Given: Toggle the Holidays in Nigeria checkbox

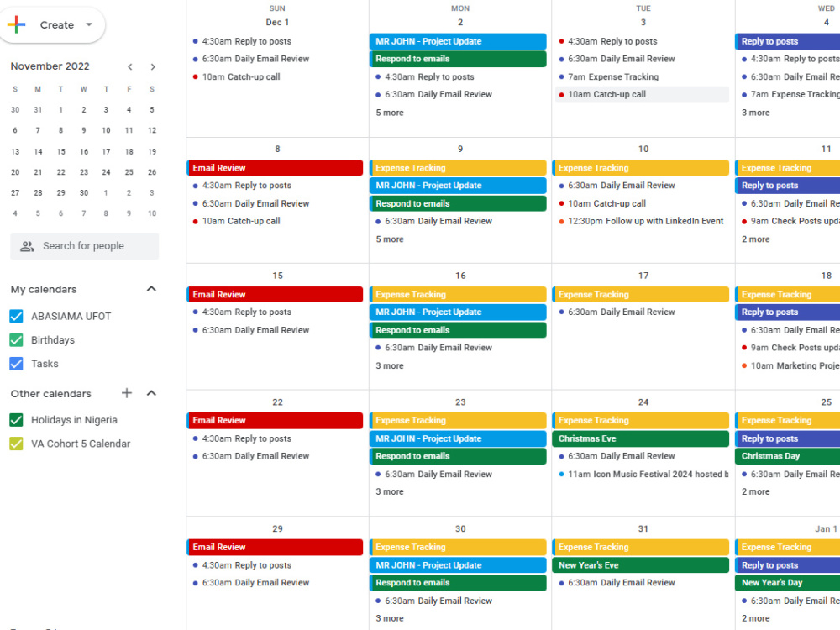Looking at the screenshot, I should point(17,420).
